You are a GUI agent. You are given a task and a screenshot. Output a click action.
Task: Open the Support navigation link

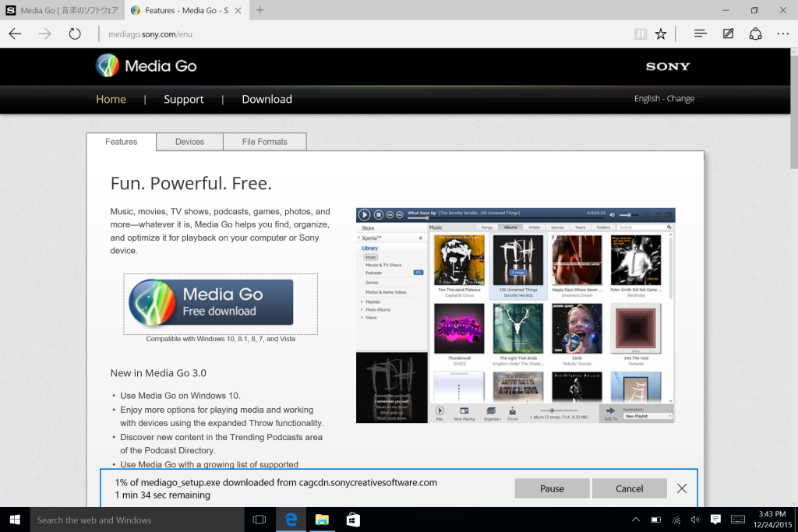coord(184,99)
